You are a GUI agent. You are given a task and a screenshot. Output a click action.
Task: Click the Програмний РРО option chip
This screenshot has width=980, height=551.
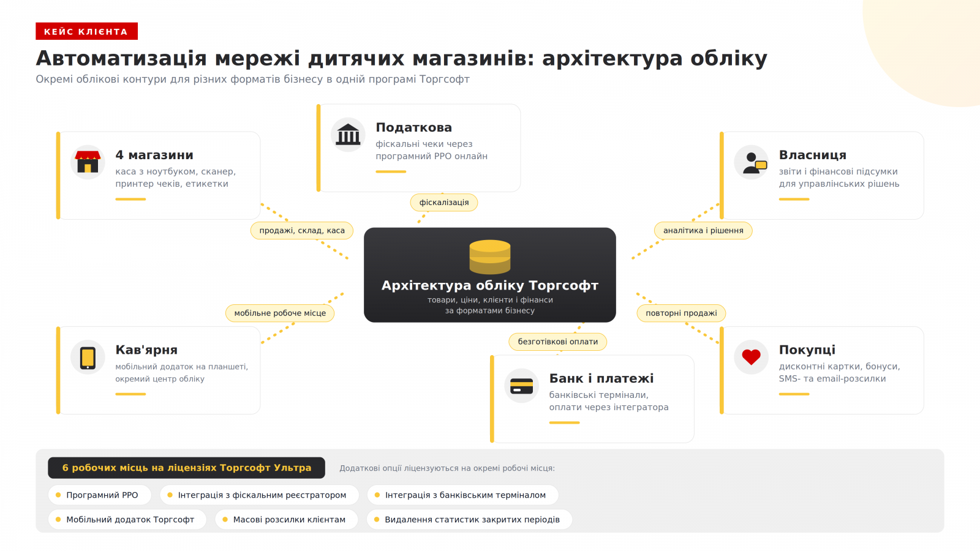99,495
